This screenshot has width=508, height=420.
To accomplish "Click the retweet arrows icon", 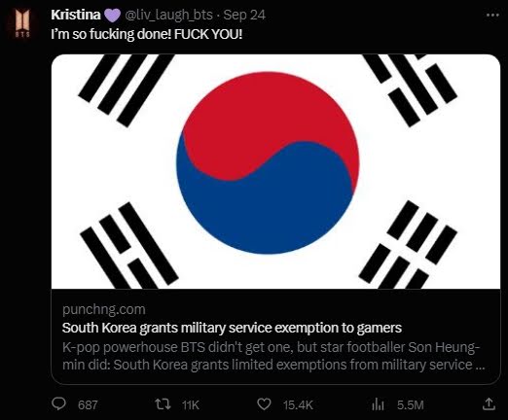I will coord(163,404).
